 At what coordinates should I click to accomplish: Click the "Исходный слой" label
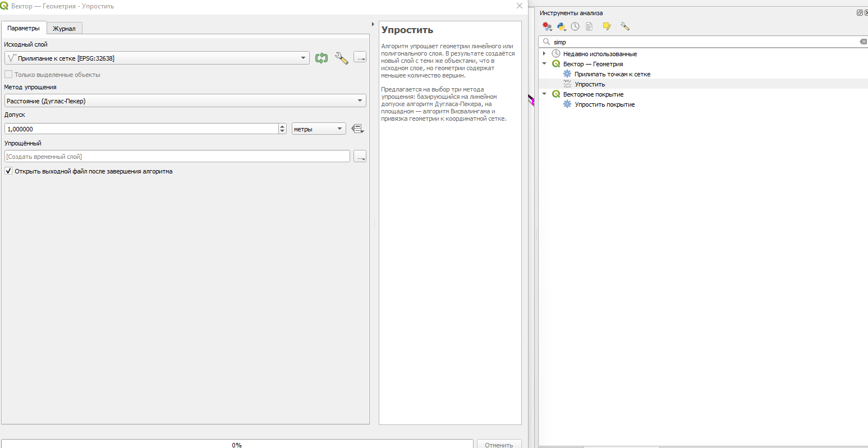[26, 44]
